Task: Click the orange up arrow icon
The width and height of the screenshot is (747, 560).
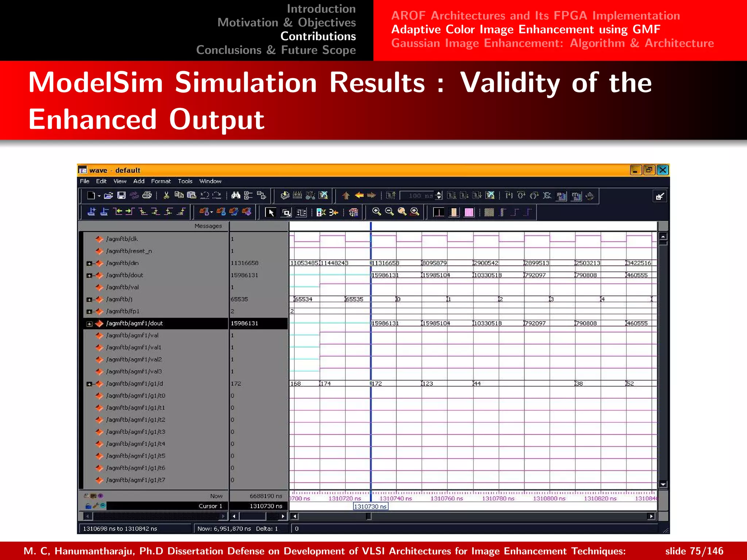Action: coord(346,196)
